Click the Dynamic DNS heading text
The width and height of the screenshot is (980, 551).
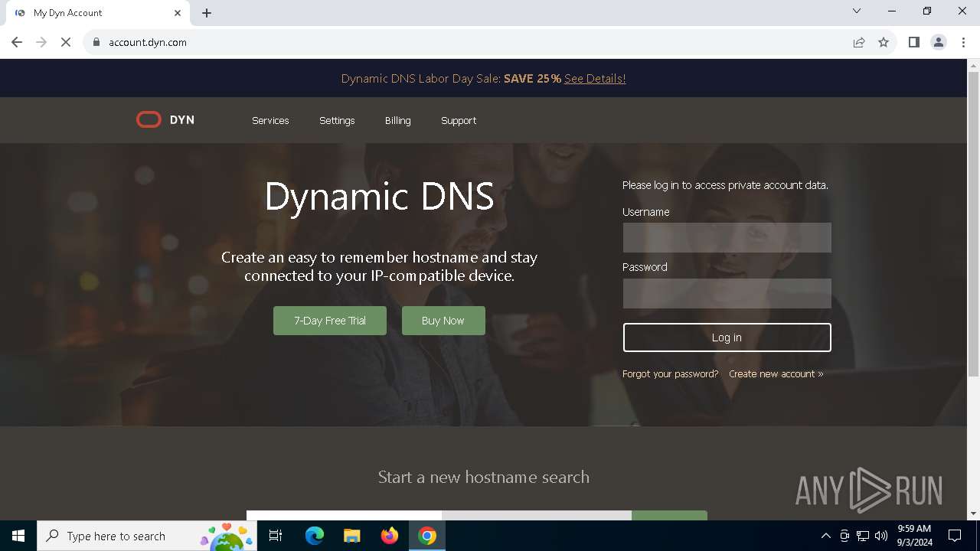[379, 197]
